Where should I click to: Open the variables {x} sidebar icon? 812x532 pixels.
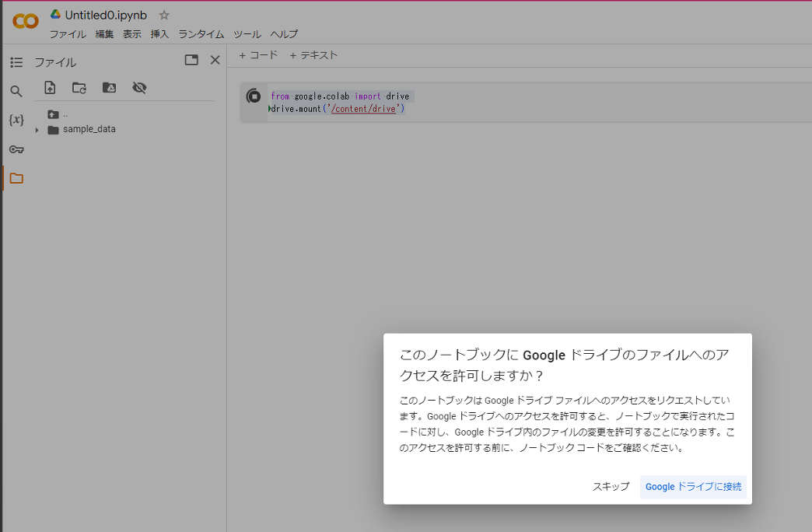pyautogui.click(x=16, y=120)
